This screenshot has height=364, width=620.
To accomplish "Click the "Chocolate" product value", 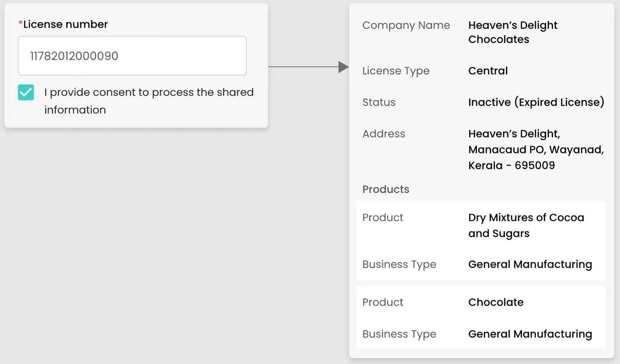I will pyautogui.click(x=496, y=302).
